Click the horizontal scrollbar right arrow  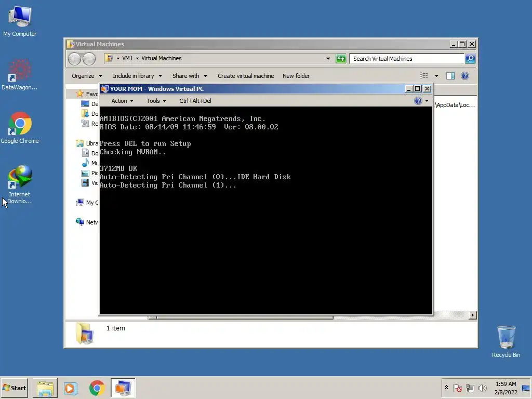click(472, 315)
